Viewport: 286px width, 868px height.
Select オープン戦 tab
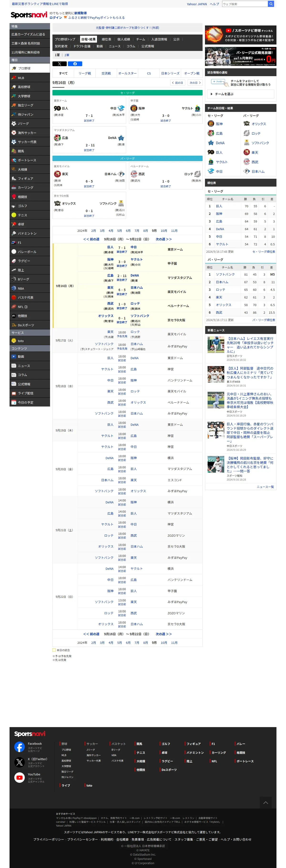[x=192, y=73]
